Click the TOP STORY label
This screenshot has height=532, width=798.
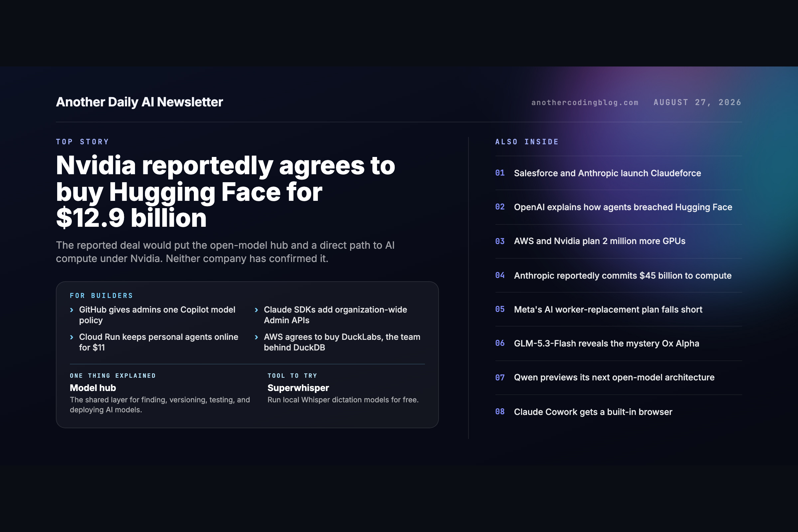click(82, 142)
